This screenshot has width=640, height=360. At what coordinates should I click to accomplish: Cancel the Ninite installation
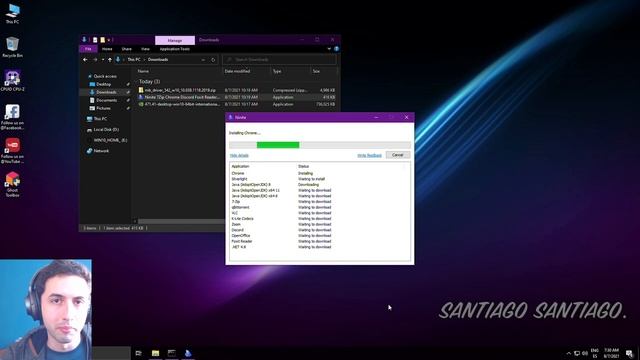point(398,155)
